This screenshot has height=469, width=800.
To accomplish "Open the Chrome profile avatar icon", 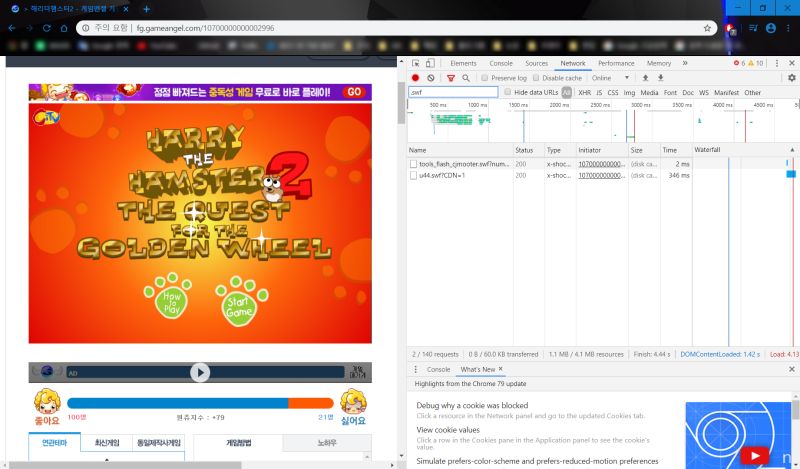I will (x=771, y=28).
